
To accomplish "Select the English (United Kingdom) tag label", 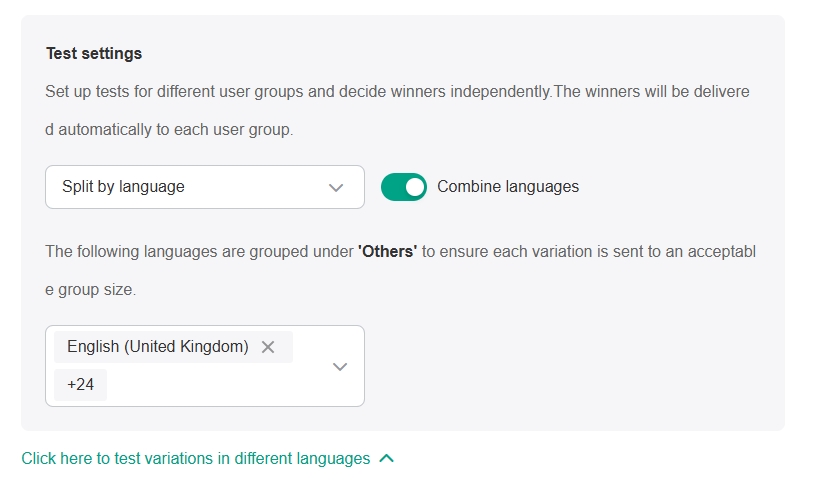I will pos(157,347).
